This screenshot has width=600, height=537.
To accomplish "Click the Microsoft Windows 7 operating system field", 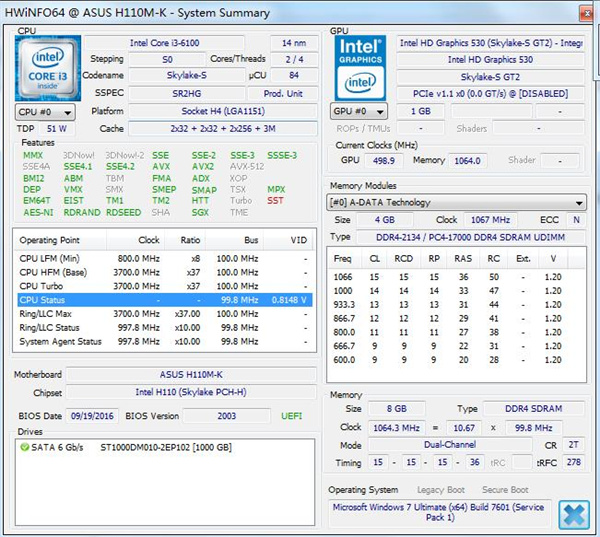I will click(440, 513).
